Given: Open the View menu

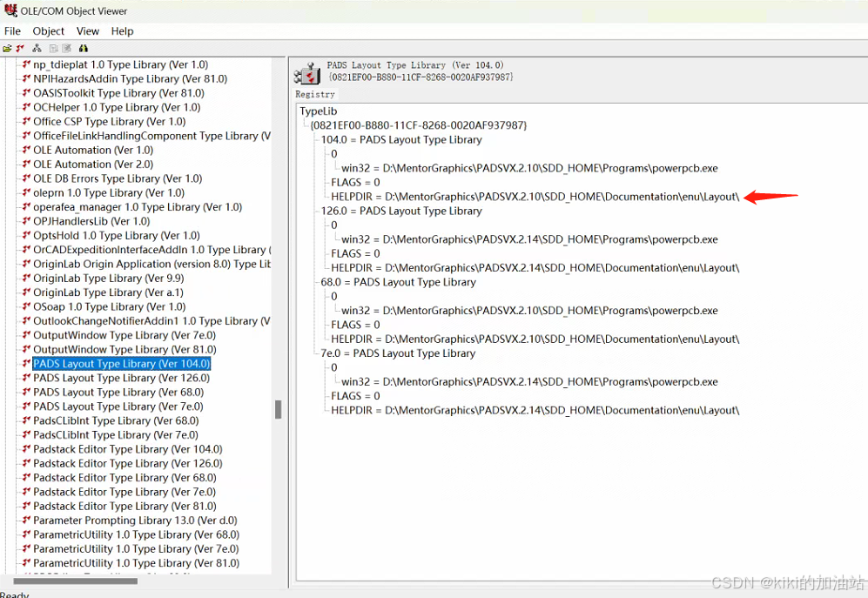Looking at the screenshot, I should click(87, 30).
